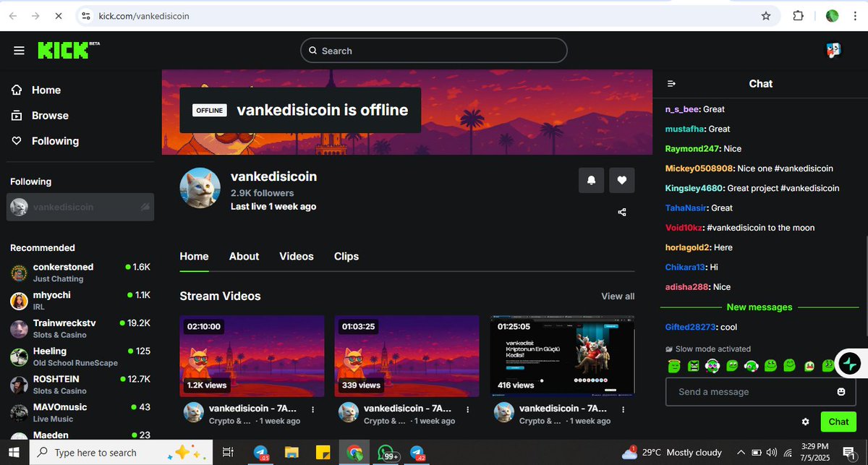Click the green Chat send button
Screen dimensions: 868x465
(x=838, y=422)
